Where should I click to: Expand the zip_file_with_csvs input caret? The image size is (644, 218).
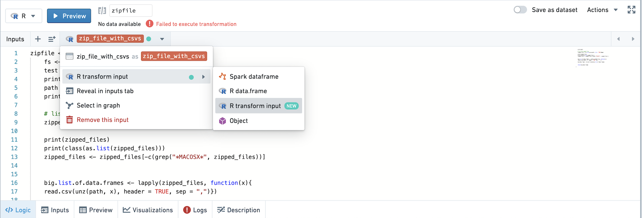[162, 39]
